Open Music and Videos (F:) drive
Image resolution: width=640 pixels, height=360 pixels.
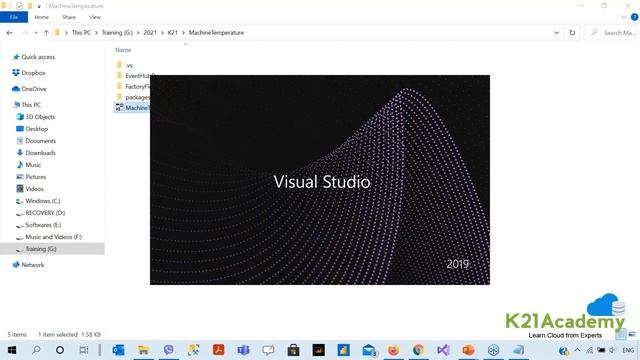coord(49,237)
